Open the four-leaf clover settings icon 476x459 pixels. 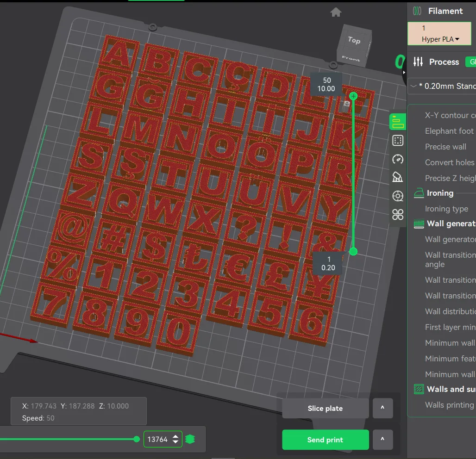pyautogui.click(x=398, y=215)
